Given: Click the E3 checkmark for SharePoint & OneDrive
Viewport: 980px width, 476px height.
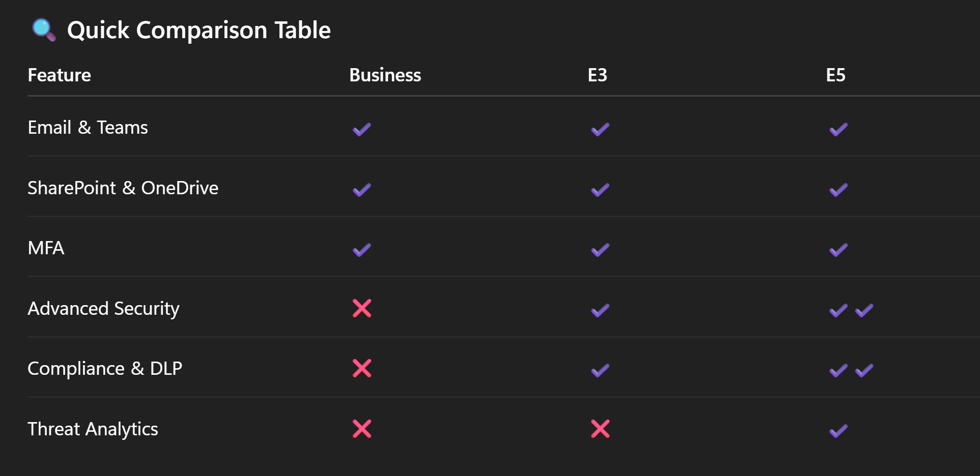Looking at the screenshot, I should click(x=600, y=190).
